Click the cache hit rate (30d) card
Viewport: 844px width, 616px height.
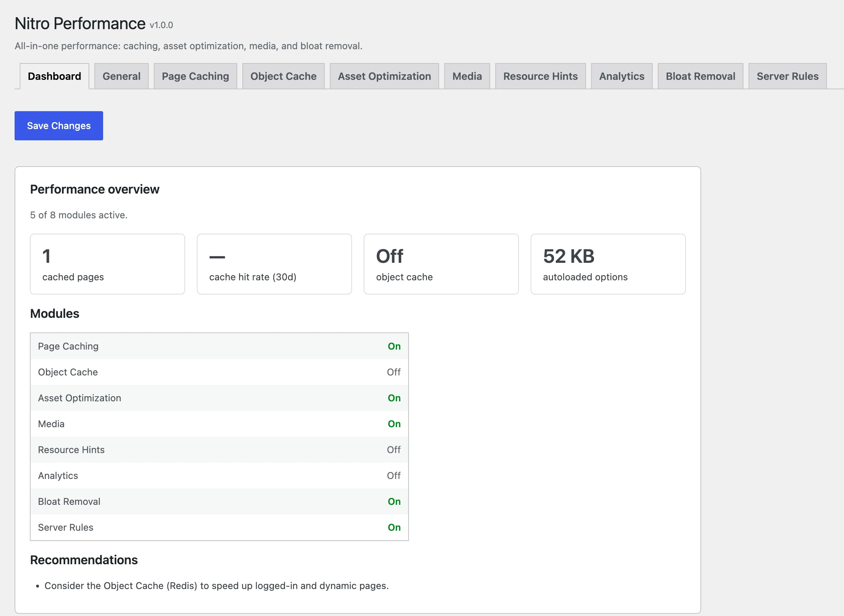click(274, 264)
